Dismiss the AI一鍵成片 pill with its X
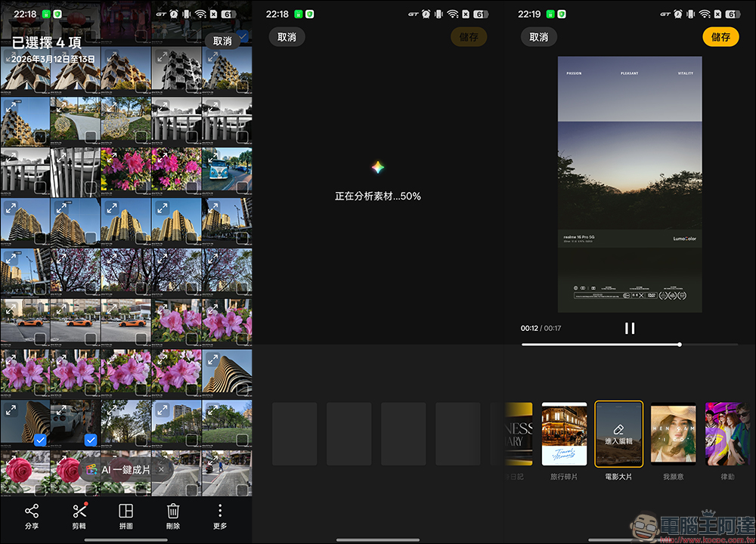The width and height of the screenshot is (756, 544). tap(161, 469)
